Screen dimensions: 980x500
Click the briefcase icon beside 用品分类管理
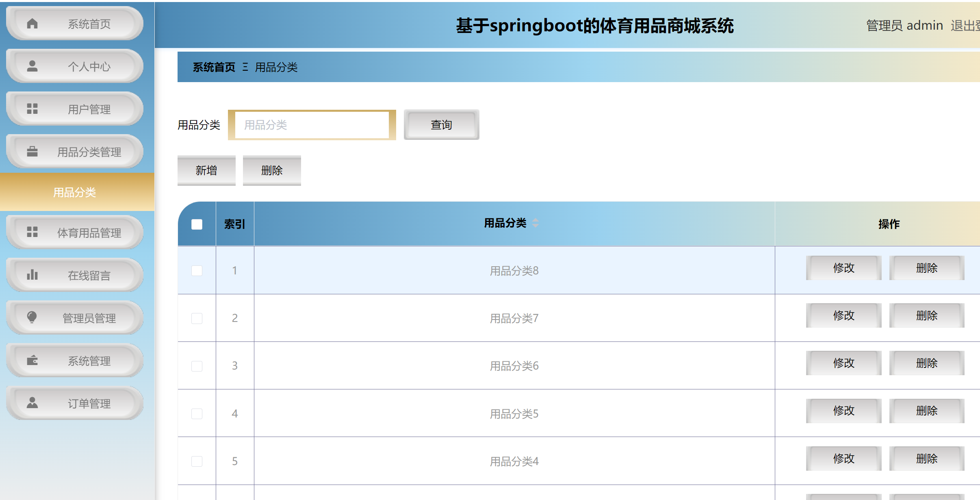32,151
